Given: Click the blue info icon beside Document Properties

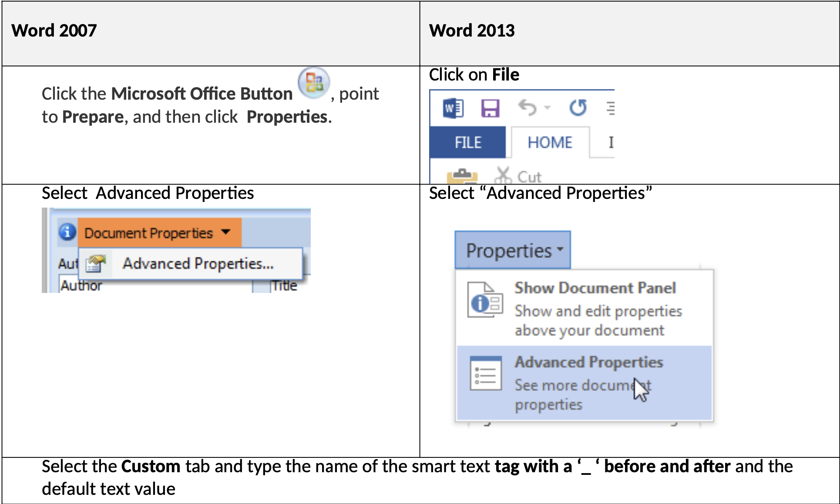Looking at the screenshot, I should [x=67, y=232].
